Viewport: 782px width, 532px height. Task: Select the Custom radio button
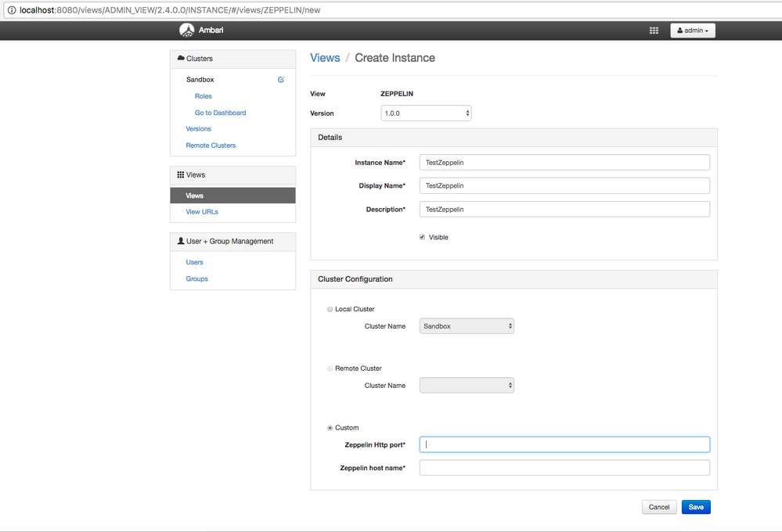[330, 428]
